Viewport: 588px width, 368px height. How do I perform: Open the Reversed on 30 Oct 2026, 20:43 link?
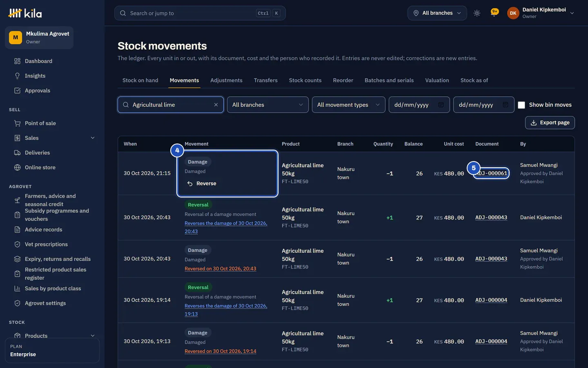[220, 269]
